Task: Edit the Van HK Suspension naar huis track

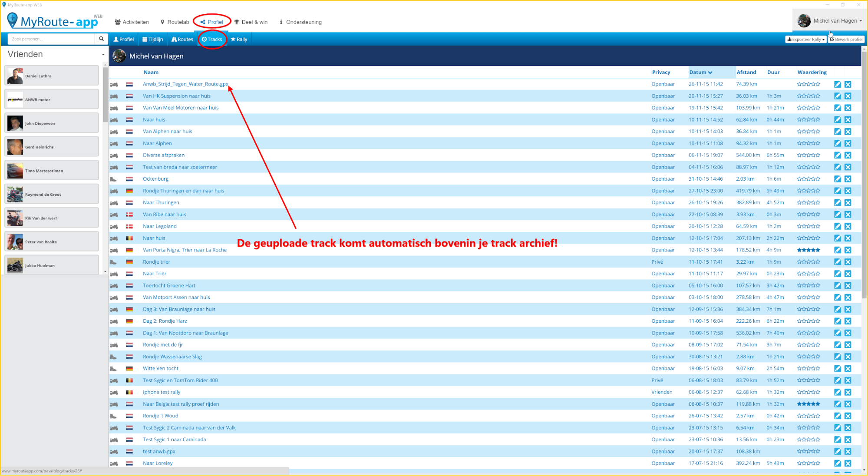Action: (837, 96)
